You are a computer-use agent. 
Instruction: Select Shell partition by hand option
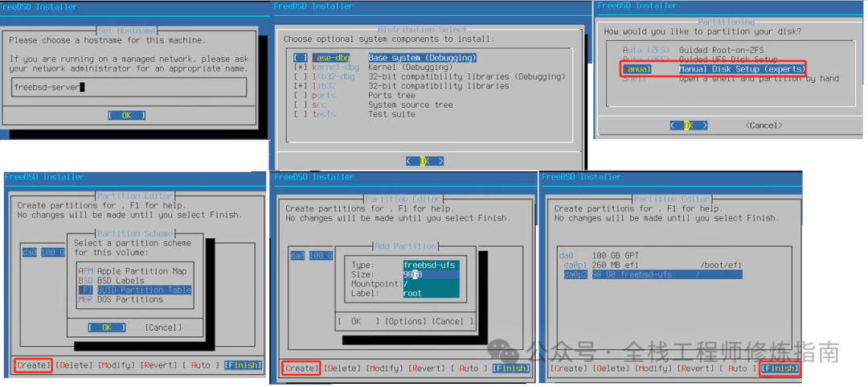tap(731, 79)
